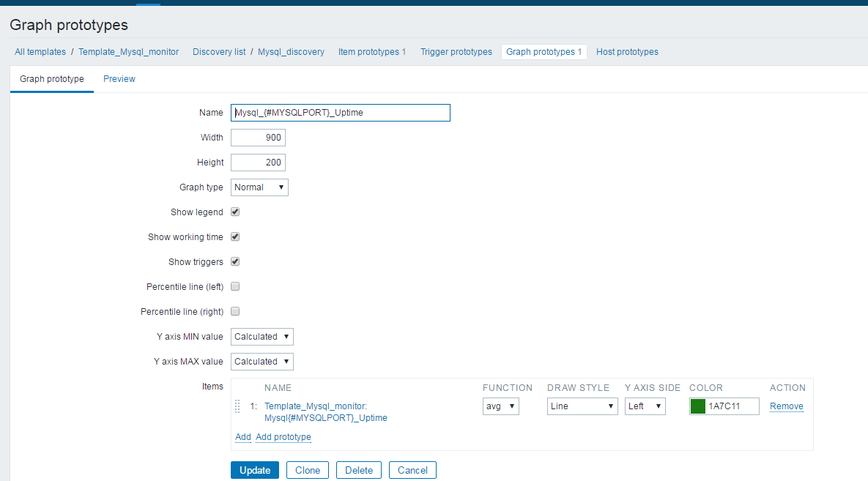Uncheck the Show triggers checkbox
This screenshot has width=868, height=481.
click(x=235, y=262)
